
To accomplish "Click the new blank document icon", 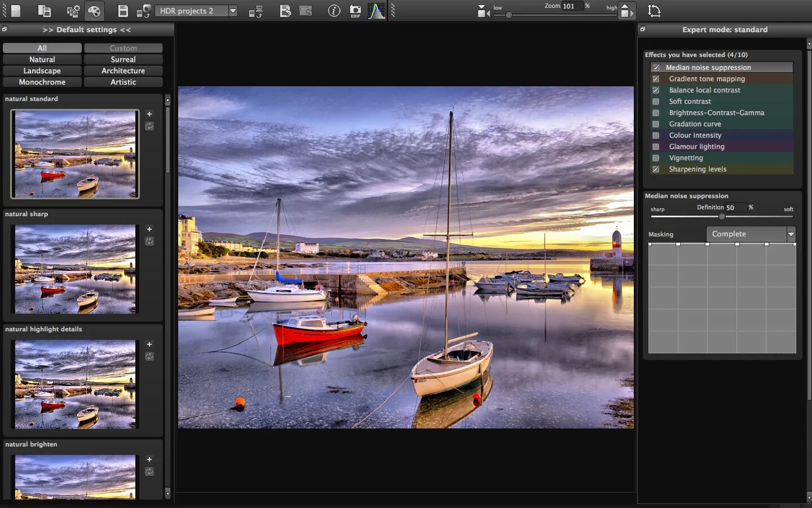I will 16,11.
